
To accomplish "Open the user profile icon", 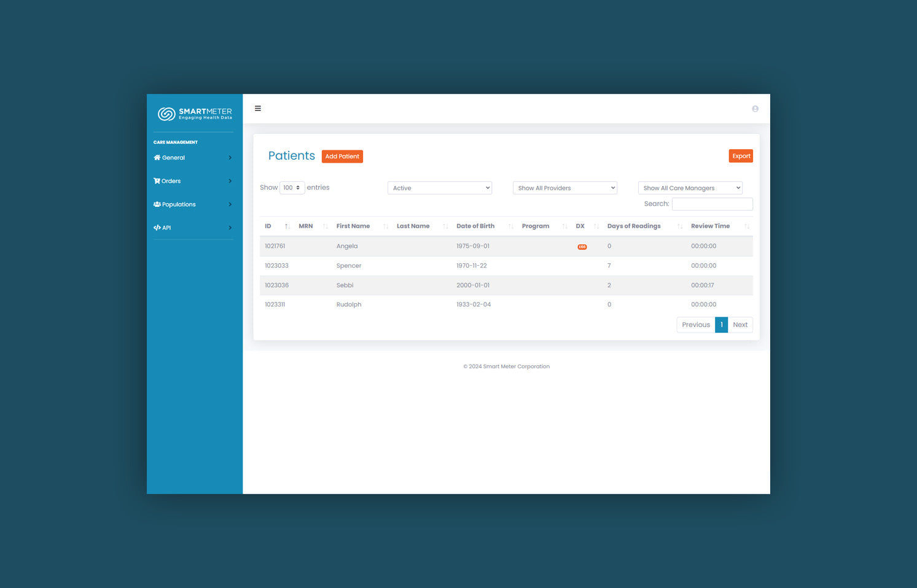I will (x=755, y=109).
